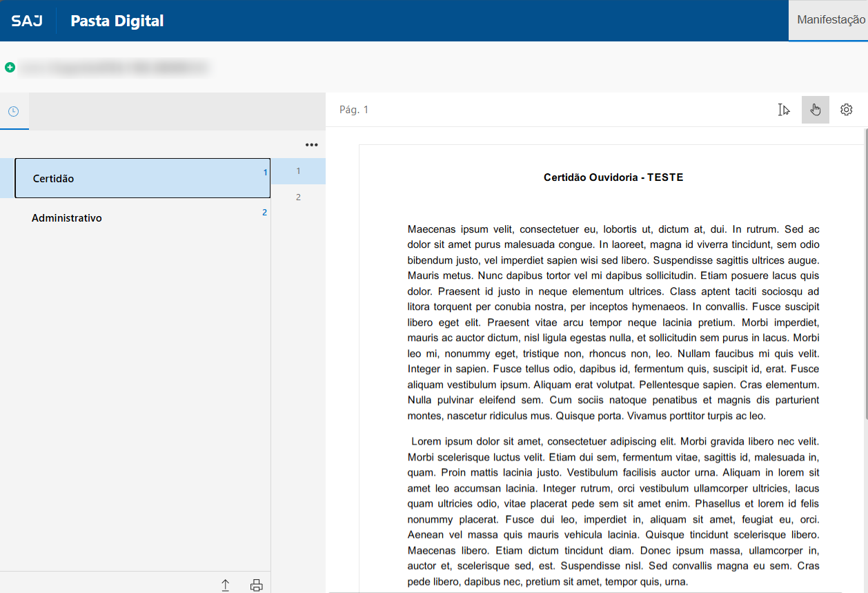Open the three-dots more options menu
The width and height of the screenshot is (868, 593).
[x=311, y=145]
